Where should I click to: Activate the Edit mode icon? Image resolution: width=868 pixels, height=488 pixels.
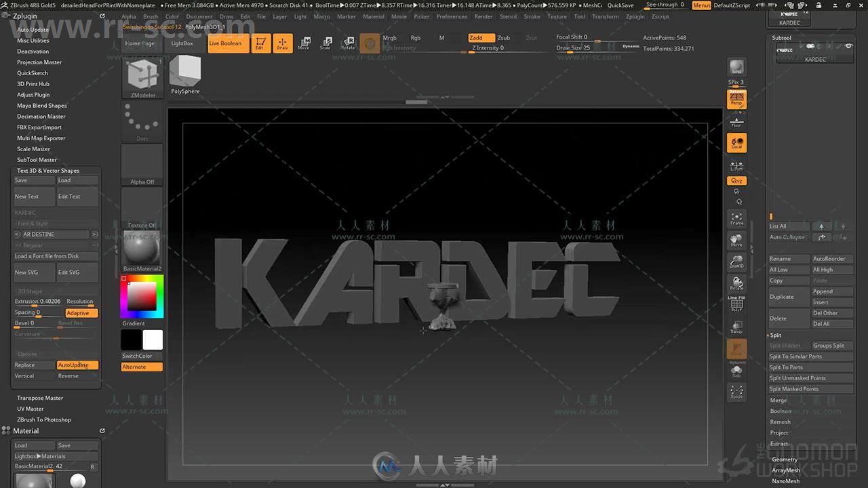pos(260,43)
